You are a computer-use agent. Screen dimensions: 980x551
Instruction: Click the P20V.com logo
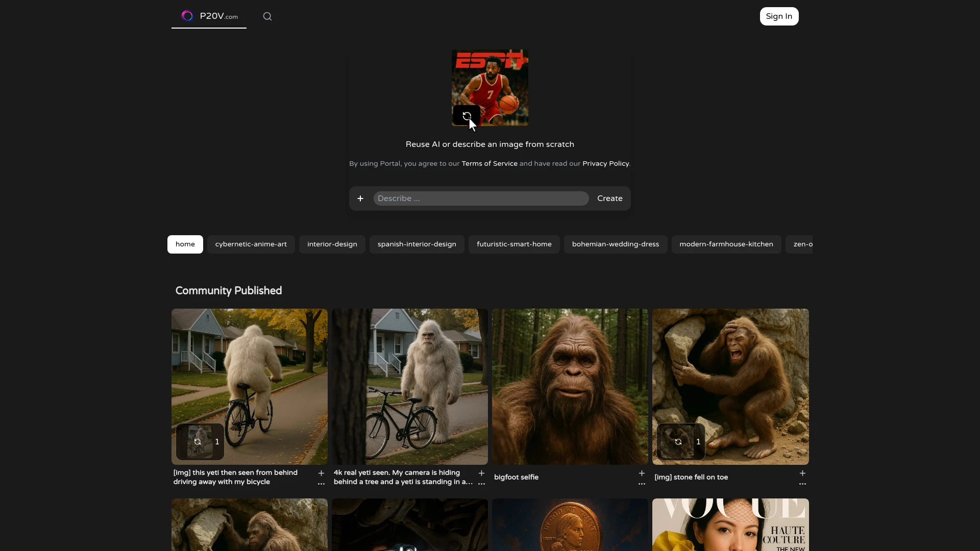click(209, 16)
